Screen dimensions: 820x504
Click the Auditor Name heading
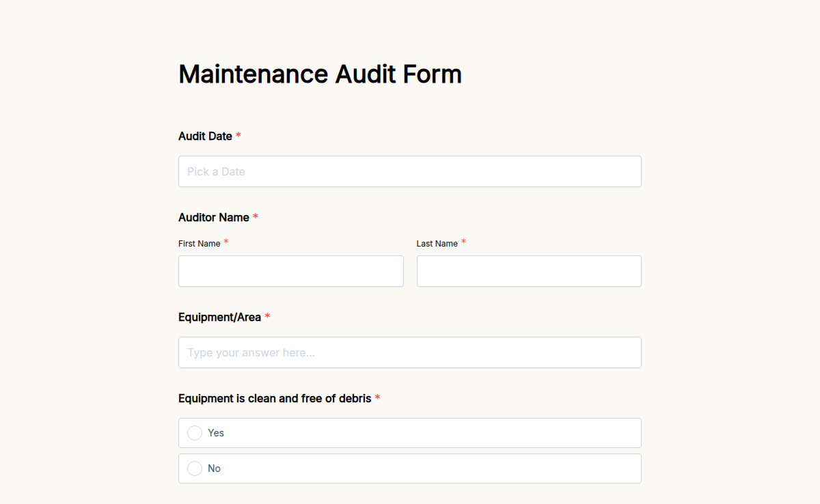214,216
